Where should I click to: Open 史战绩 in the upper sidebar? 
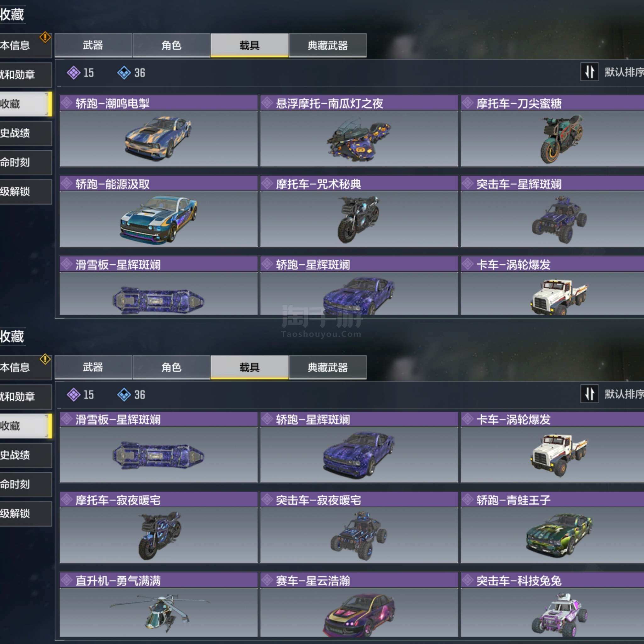pyautogui.click(x=26, y=133)
